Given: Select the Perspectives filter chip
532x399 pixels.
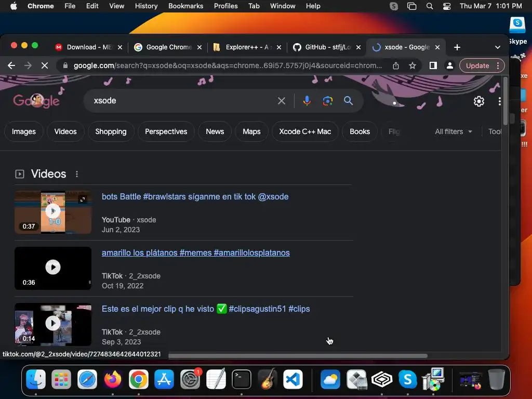Looking at the screenshot, I should coord(166,131).
